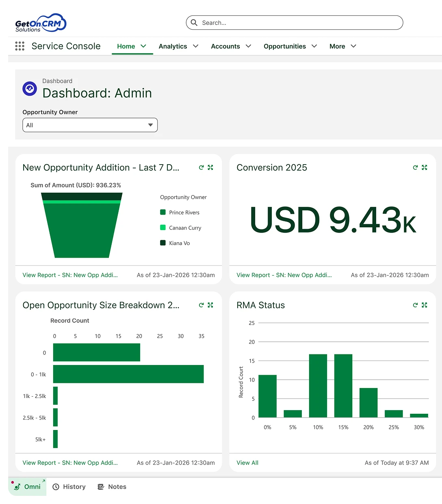Image resolution: width=442 pixels, height=504 pixels.
Task: Toggle Canaan Curry legend entry
Action: [x=185, y=228]
